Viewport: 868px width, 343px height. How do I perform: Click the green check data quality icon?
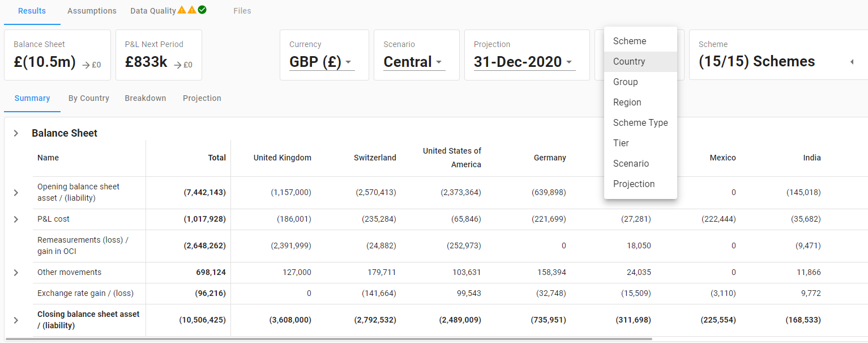202,10
